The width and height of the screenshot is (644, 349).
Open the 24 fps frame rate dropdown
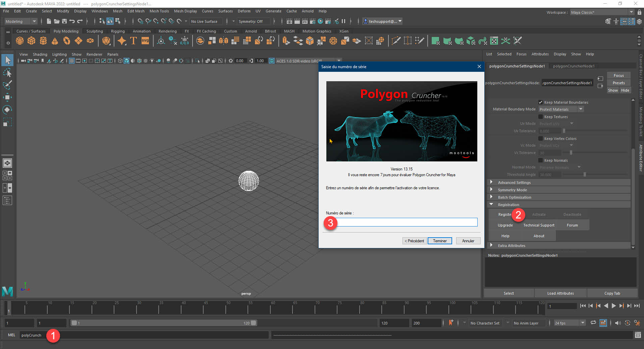(x=570, y=323)
